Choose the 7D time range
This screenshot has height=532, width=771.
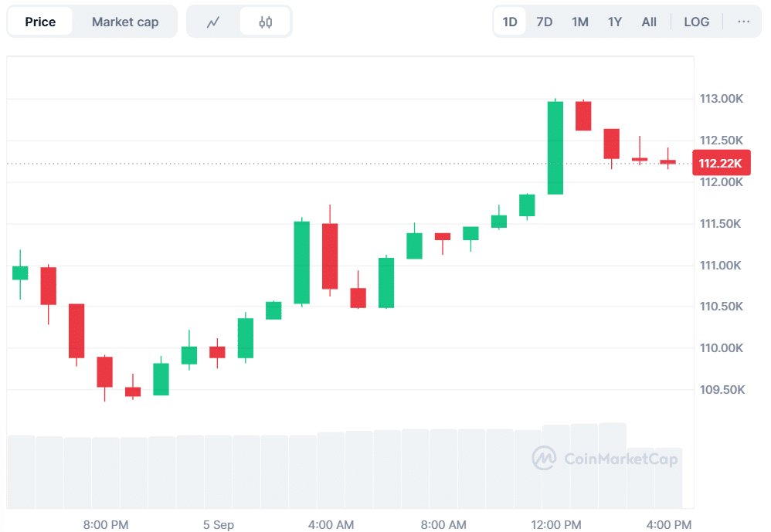[545, 22]
